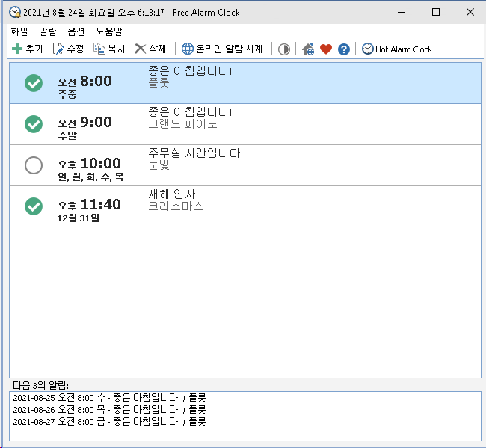This screenshot has height=448, width=486.
Task: Select the 오전 9:00 alarm time
Action: 85,123
